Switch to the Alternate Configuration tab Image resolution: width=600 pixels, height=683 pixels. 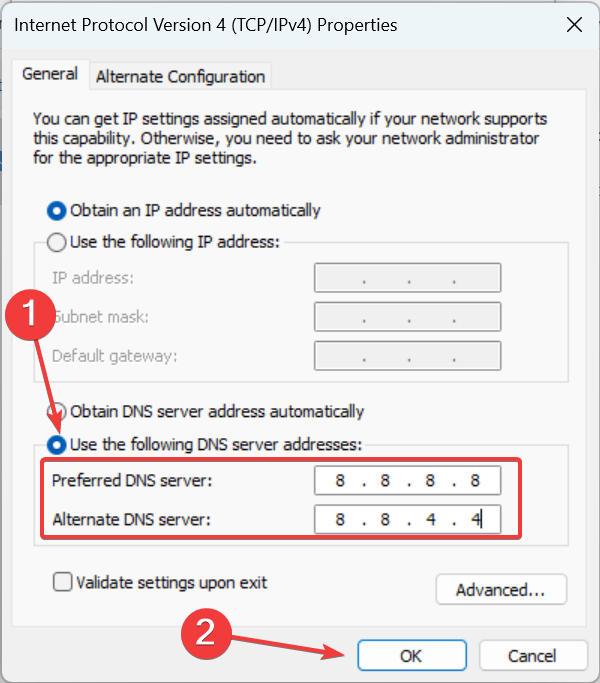(180, 77)
